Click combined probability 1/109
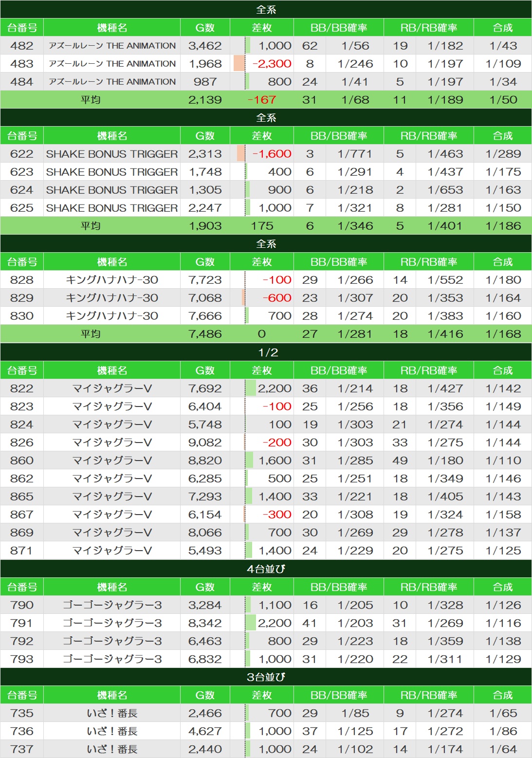This screenshot has height=758, width=532. [503, 64]
